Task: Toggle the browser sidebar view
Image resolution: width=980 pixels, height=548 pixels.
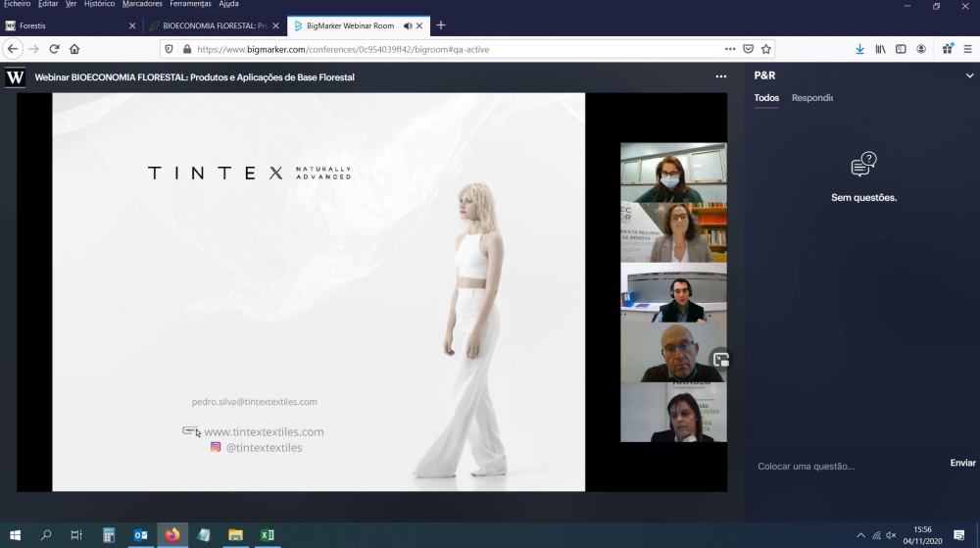Action: [901, 49]
